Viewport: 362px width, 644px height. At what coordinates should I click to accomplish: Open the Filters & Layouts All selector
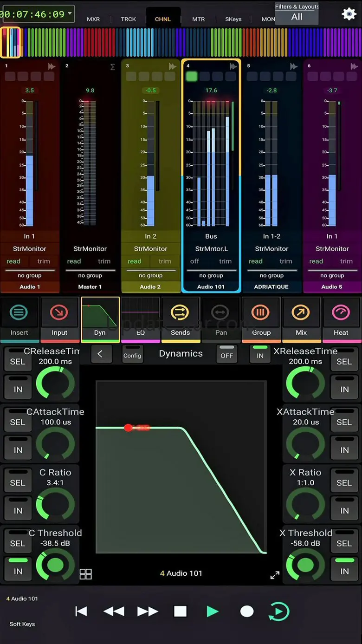click(x=297, y=13)
